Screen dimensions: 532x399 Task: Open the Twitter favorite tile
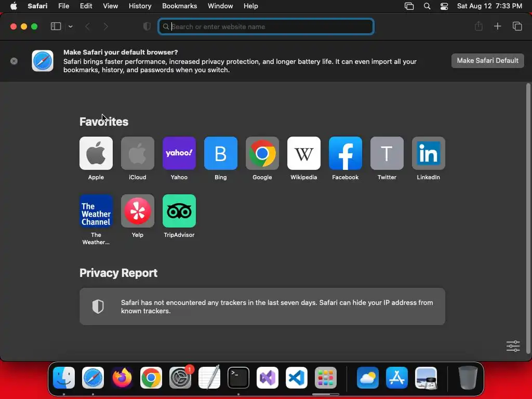point(387,153)
